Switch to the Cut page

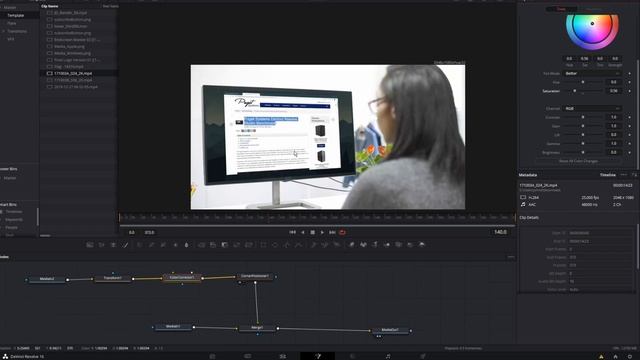247,356
